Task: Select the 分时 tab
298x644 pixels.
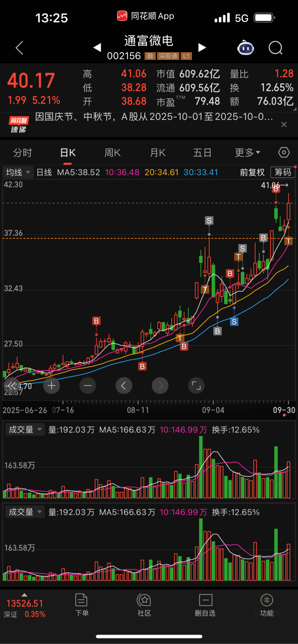Action: tap(23, 153)
